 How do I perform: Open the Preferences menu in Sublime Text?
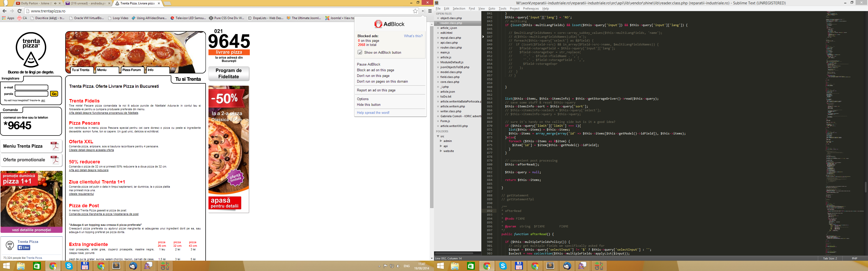[531, 9]
